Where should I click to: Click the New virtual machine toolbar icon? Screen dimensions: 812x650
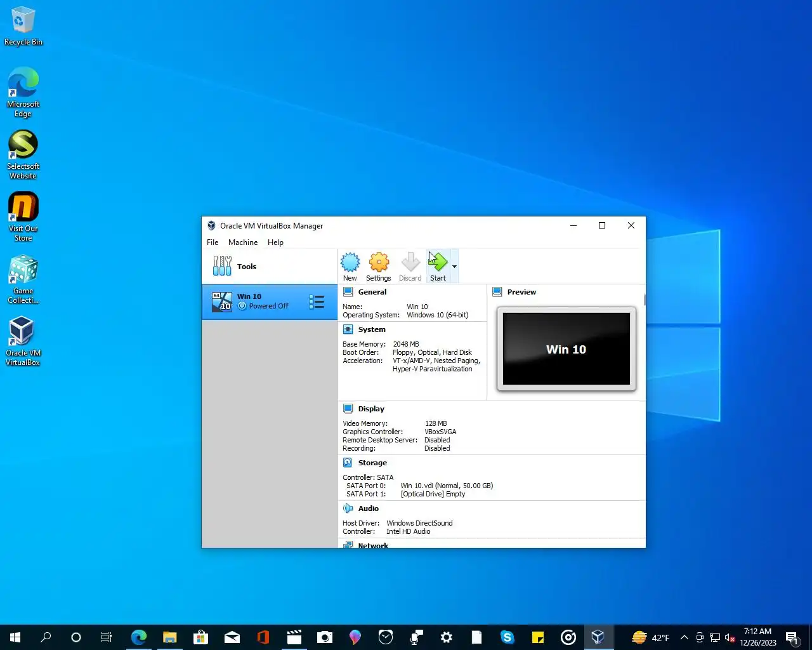pyautogui.click(x=350, y=267)
